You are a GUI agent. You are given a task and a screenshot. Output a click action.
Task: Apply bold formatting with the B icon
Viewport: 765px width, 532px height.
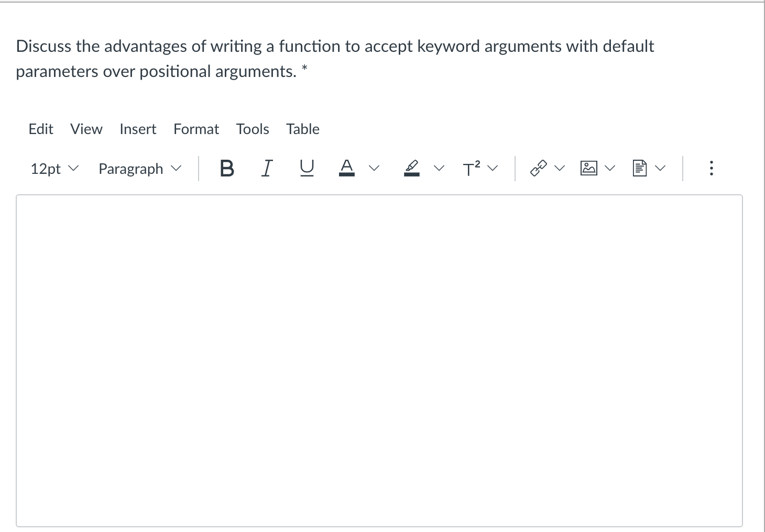pos(226,168)
